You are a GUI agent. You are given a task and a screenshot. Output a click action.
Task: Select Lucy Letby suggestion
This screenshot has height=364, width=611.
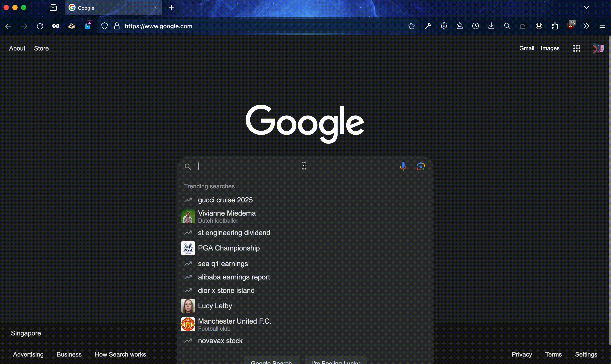coord(305,306)
